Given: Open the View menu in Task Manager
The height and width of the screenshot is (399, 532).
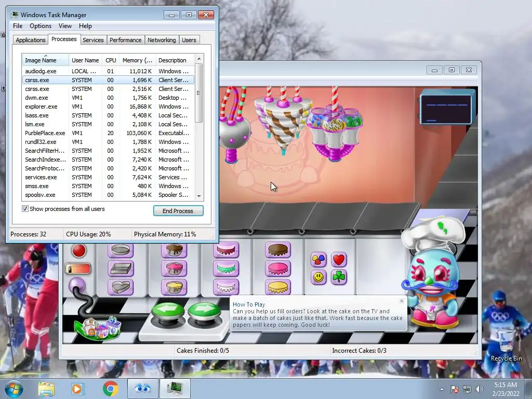Looking at the screenshot, I should 65,26.
